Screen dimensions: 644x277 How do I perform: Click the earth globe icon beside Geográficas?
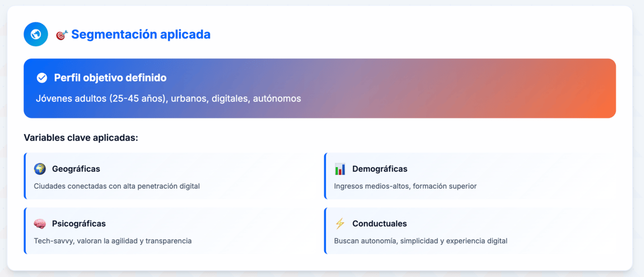pos(40,169)
